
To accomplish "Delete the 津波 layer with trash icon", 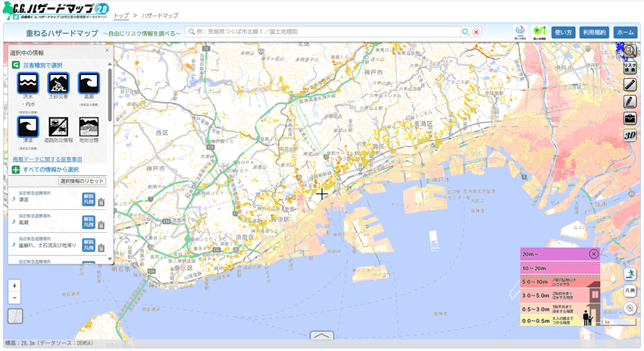I will coord(101,202).
